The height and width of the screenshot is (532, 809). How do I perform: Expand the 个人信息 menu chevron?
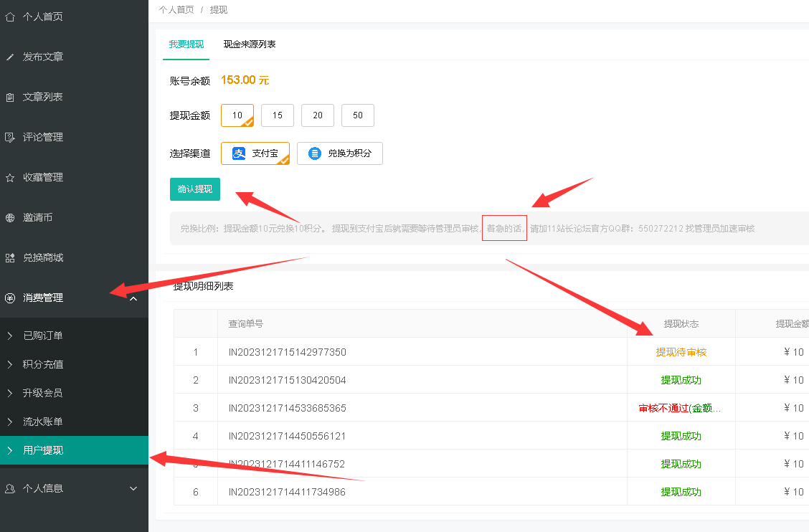(133, 488)
